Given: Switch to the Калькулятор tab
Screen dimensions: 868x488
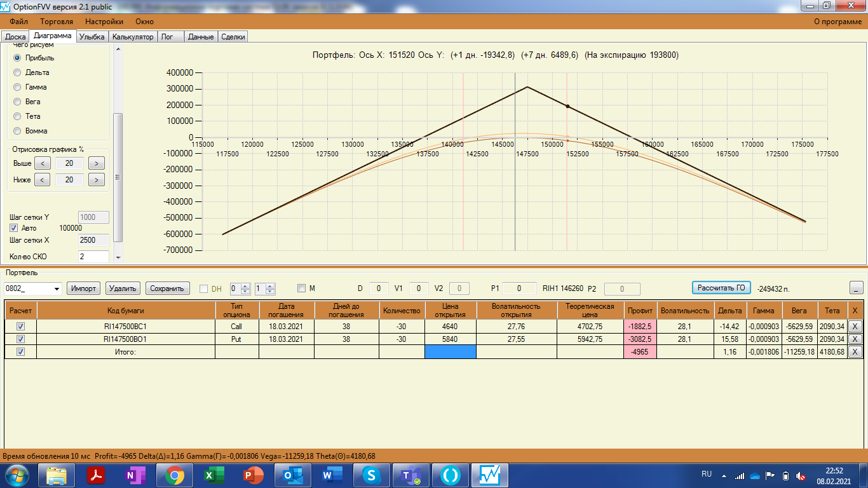Looking at the screenshot, I should coord(133,37).
